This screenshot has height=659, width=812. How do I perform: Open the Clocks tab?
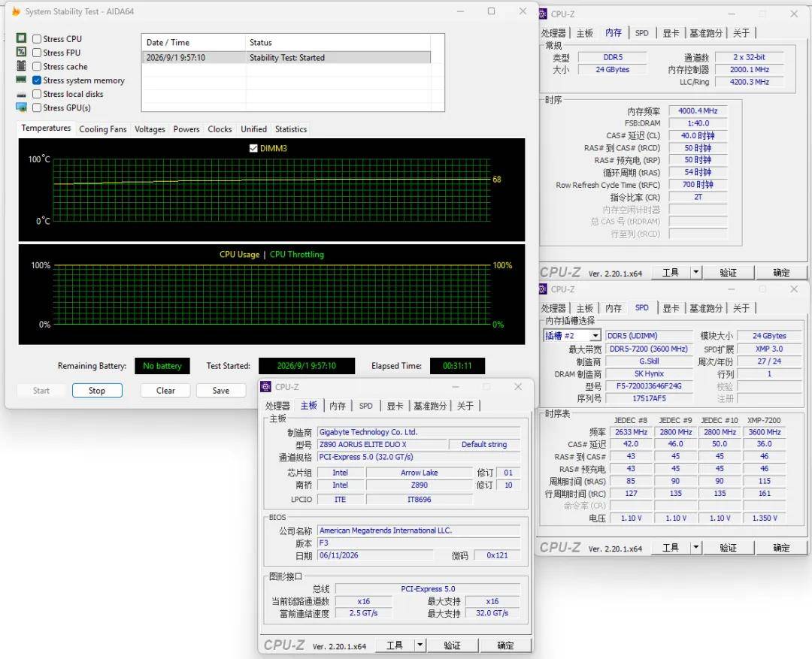coord(220,129)
